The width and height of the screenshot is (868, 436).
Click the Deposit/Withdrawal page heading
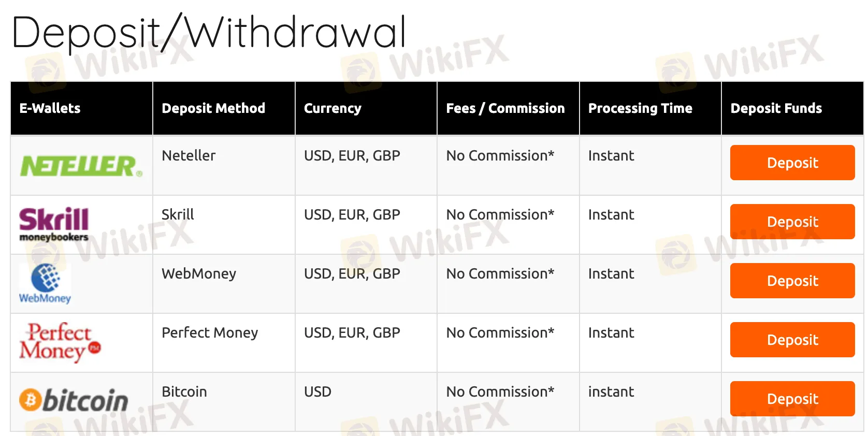click(x=209, y=33)
